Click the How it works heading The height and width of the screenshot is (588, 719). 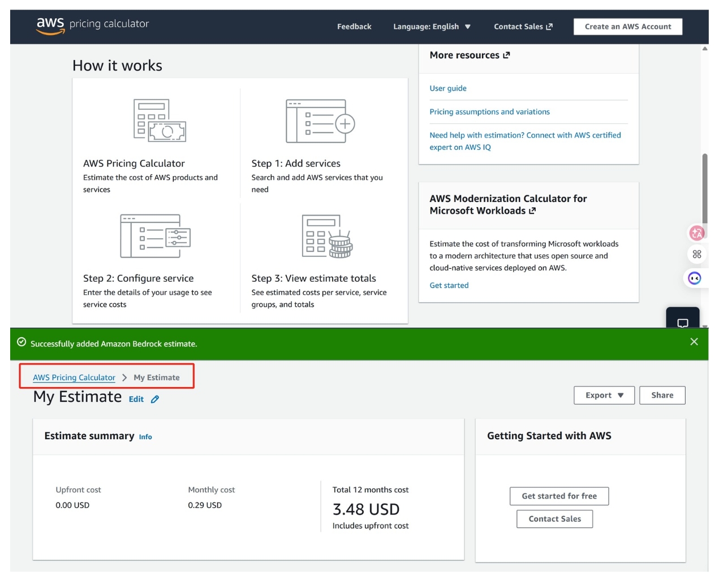tap(117, 66)
